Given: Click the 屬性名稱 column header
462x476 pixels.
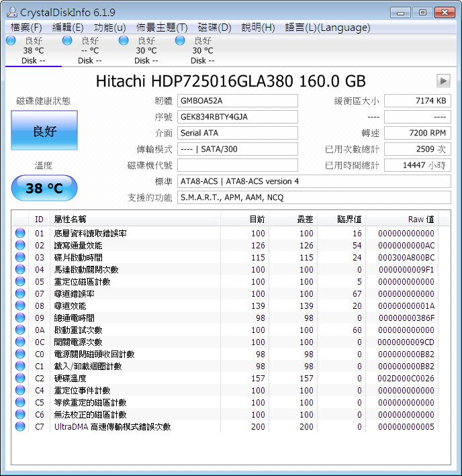Looking at the screenshot, I should point(135,219).
